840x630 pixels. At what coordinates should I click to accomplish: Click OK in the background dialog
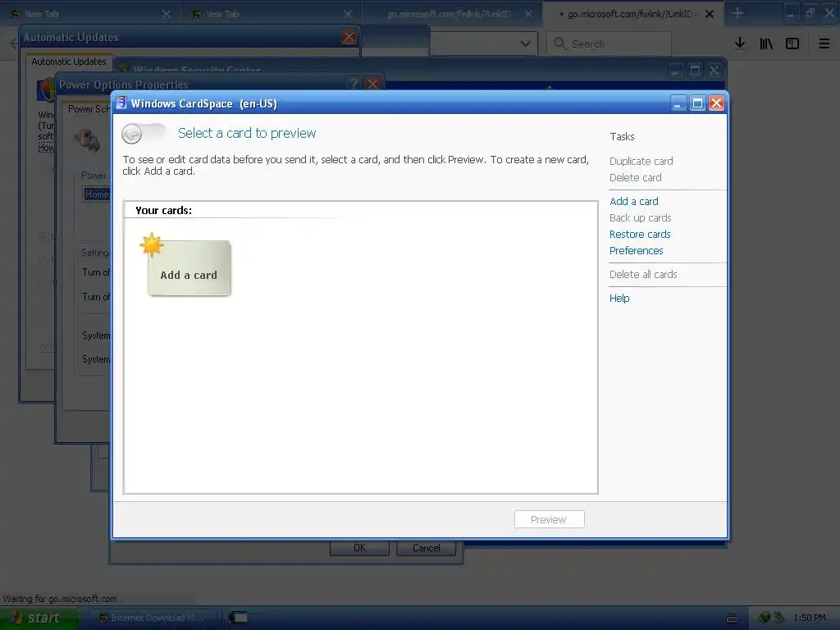(x=359, y=548)
